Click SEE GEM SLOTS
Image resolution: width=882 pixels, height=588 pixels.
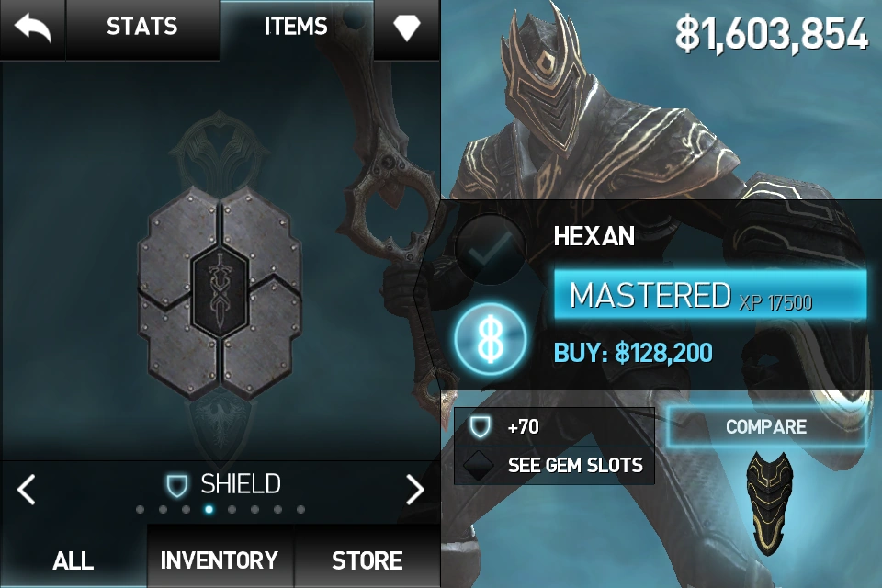(x=575, y=465)
